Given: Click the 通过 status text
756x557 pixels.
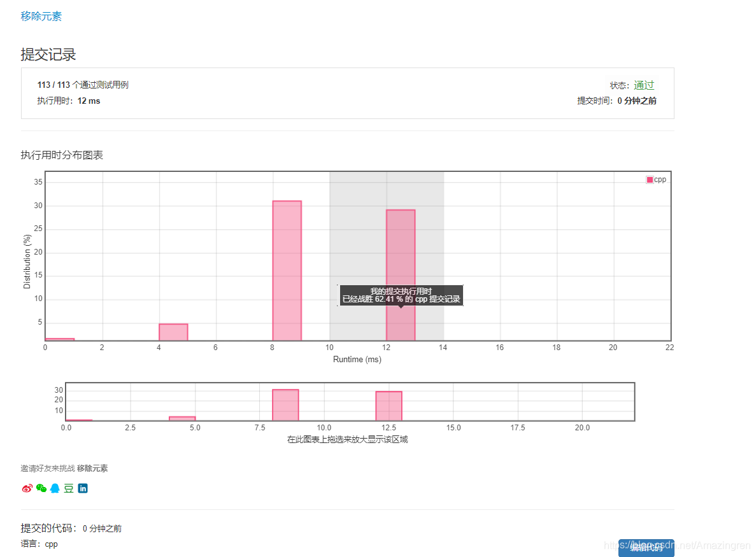Looking at the screenshot, I should (x=644, y=85).
